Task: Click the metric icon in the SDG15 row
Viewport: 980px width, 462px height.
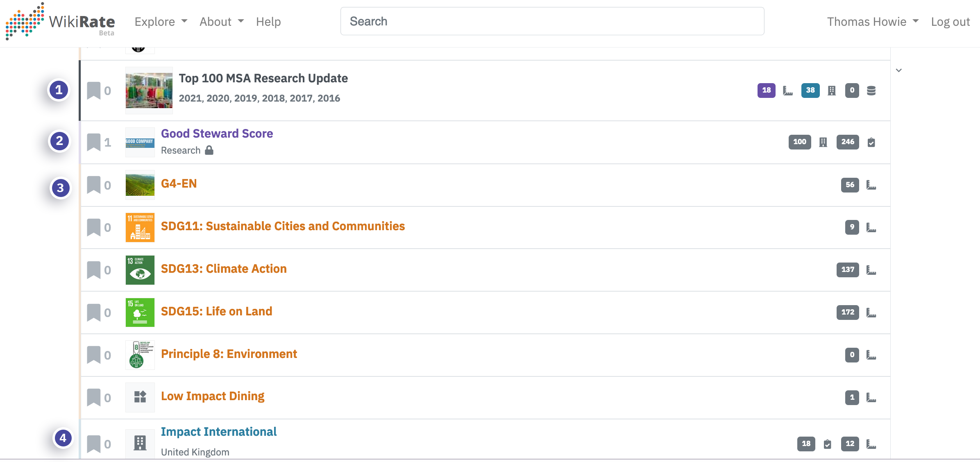Action: click(x=871, y=313)
